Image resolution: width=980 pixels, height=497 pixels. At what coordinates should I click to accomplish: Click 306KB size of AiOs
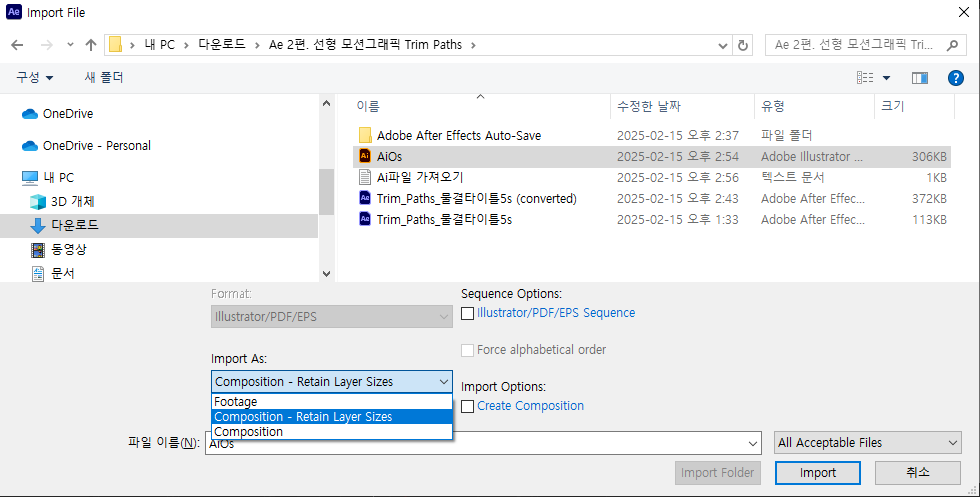tap(929, 156)
